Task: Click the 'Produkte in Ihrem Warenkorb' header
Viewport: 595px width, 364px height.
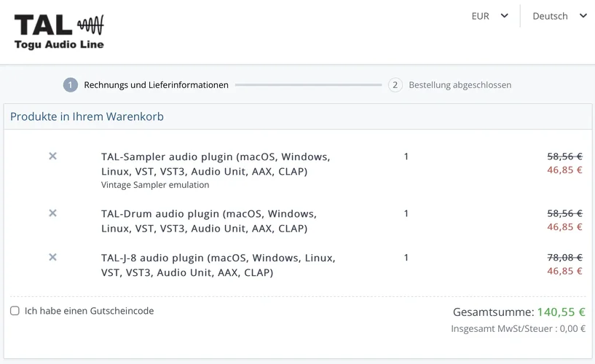Action: point(87,116)
